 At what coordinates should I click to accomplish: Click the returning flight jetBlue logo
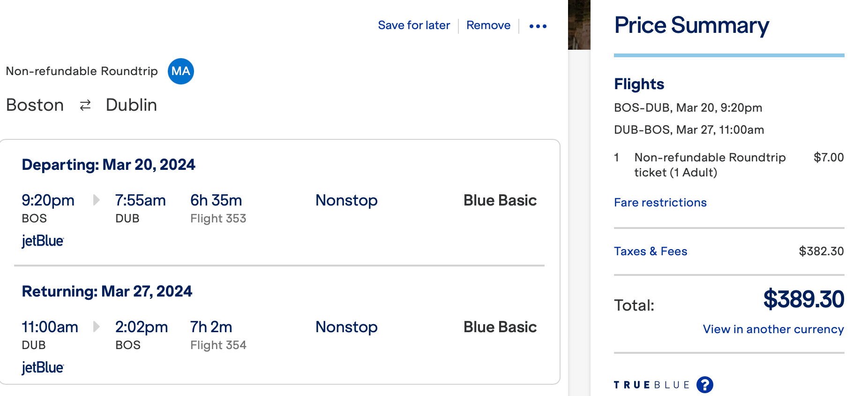(43, 367)
